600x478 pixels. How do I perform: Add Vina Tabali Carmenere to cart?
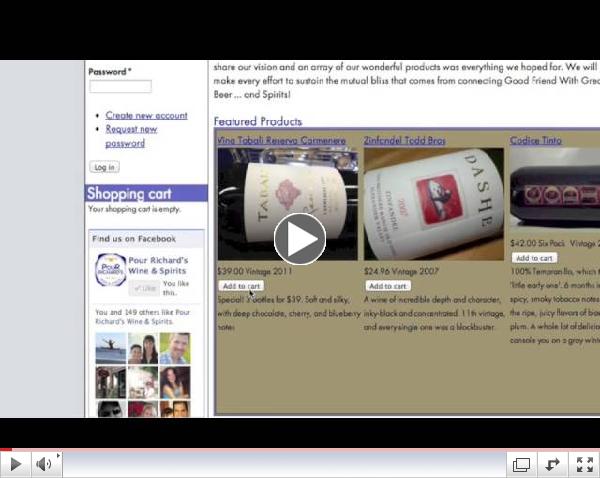click(x=241, y=286)
